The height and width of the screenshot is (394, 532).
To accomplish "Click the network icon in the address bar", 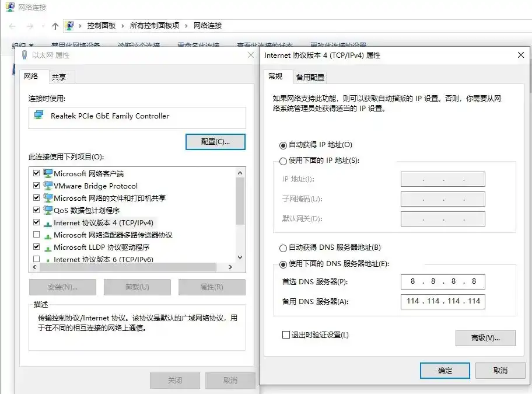I will (x=70, y=25).
